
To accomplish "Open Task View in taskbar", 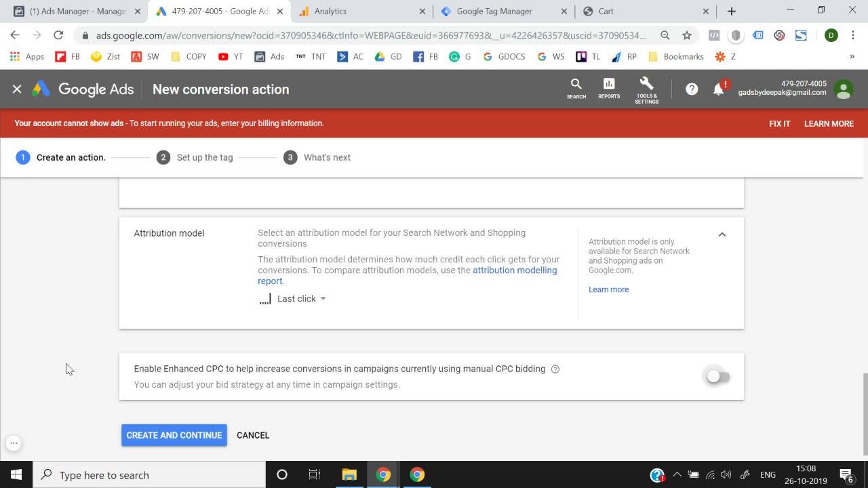I will point(315,475).
